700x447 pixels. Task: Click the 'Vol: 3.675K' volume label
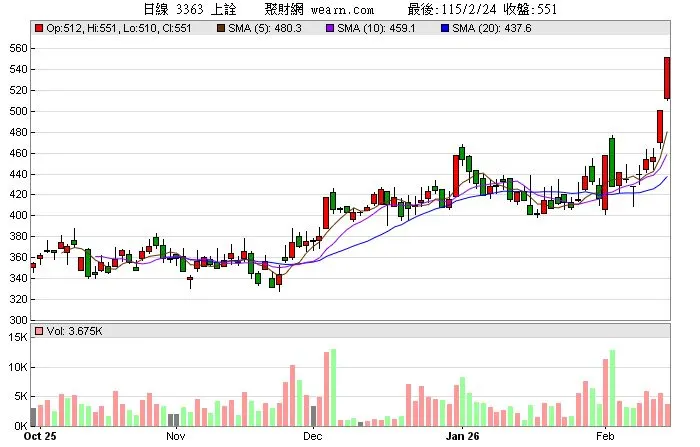[x=74, y=331]
